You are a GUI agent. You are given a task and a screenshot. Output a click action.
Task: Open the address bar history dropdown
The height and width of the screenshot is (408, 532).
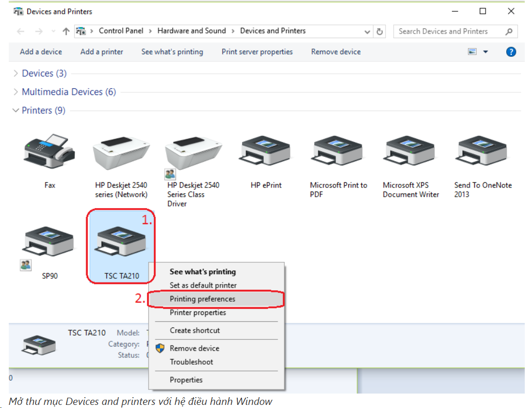367,32
